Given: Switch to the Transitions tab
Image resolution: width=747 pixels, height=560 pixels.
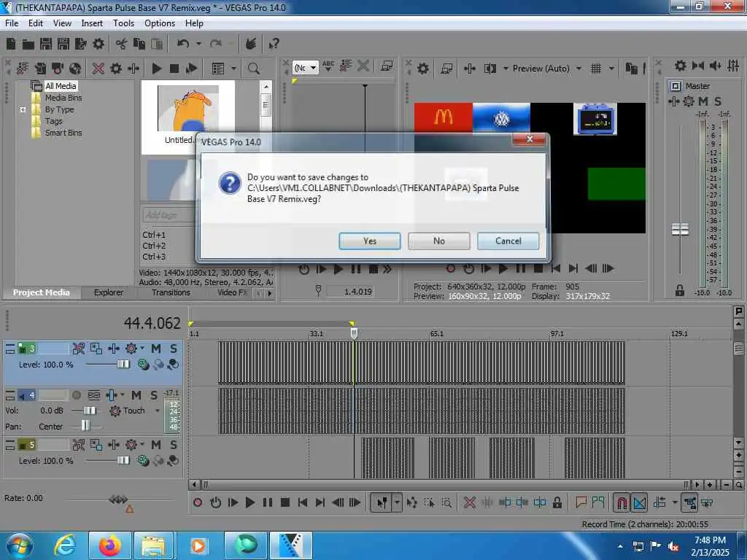Looking at the screenshot, I should [x=171, y=292].
